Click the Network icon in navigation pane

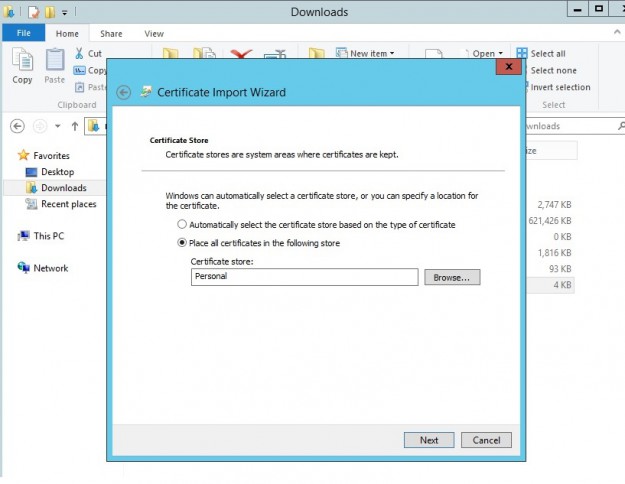coord(24,268)
